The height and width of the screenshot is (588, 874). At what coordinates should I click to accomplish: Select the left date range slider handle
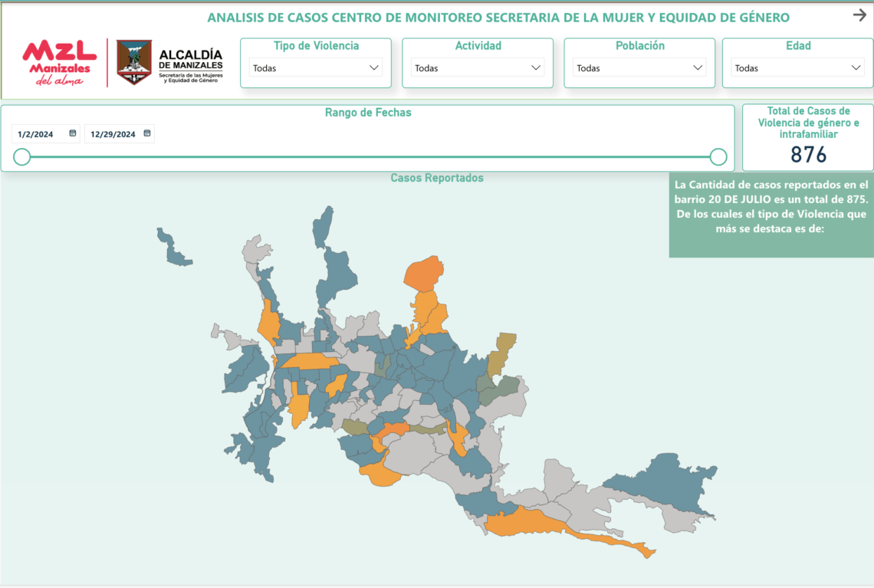pos(21,157)
